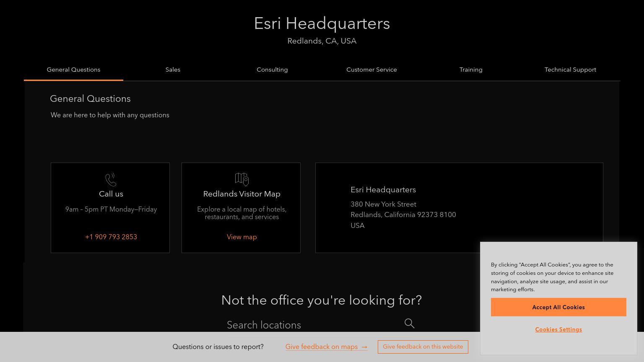Click the Redlands Visitor Map card heading

242,194
